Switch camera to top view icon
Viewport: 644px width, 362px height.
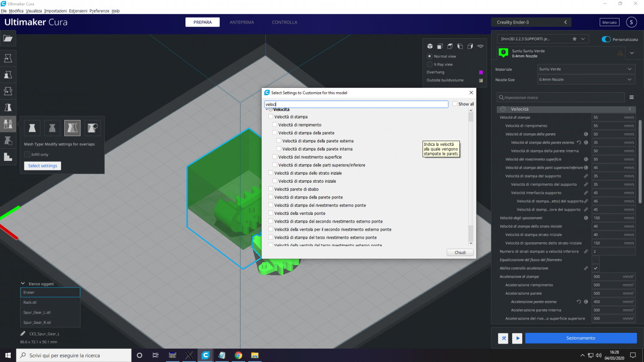[x=450, y=46]
